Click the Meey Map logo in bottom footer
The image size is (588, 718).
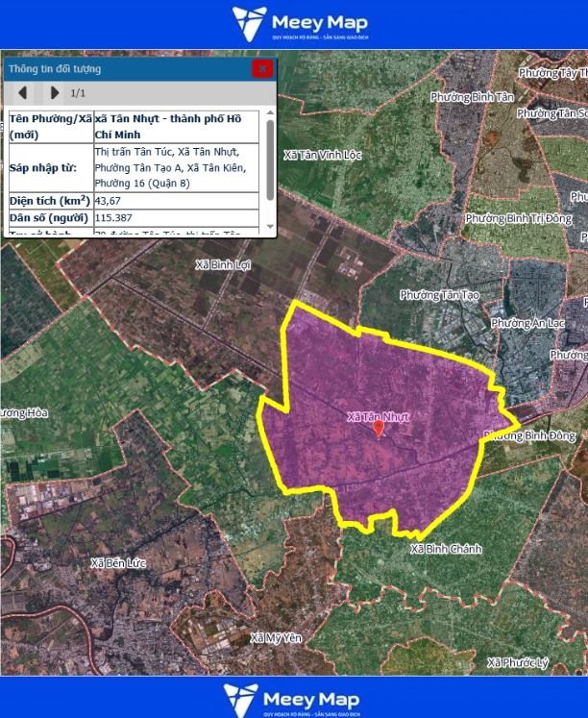tap(294, 699)
